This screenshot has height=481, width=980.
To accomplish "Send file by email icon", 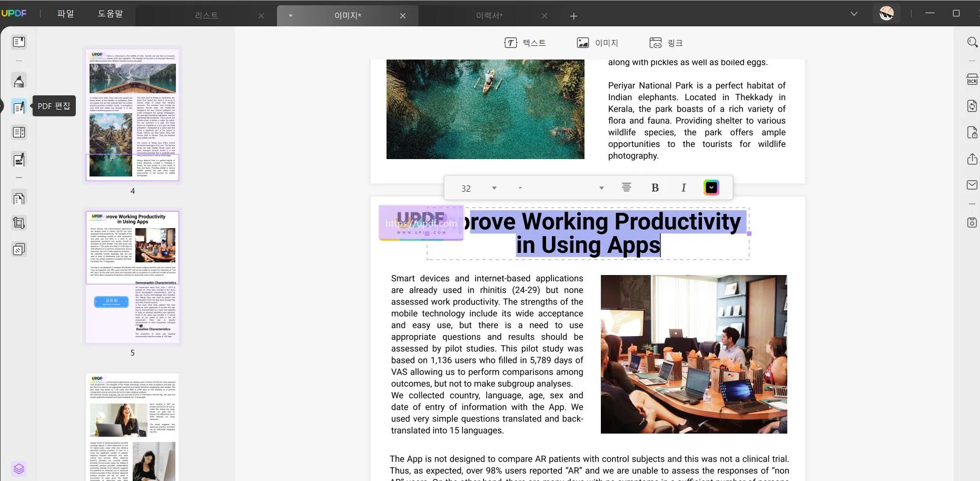I will pos(972,185).
